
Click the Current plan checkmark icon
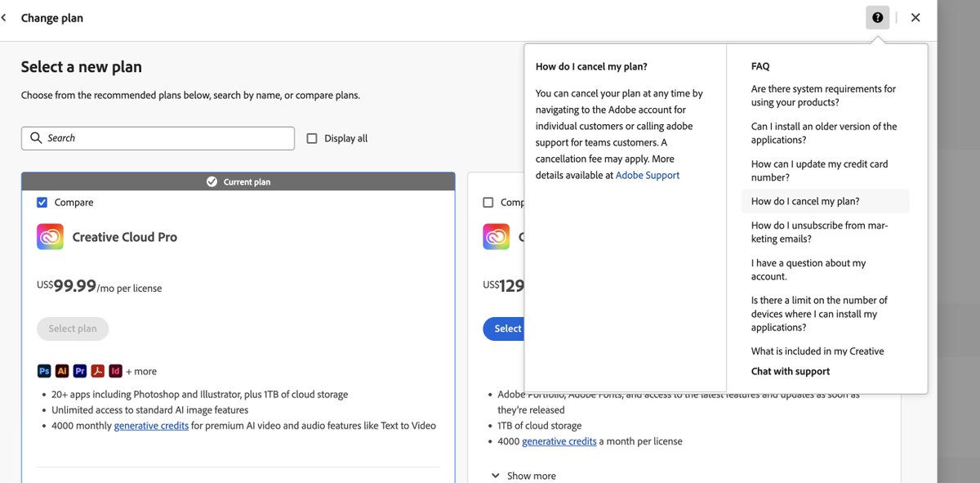212,181
